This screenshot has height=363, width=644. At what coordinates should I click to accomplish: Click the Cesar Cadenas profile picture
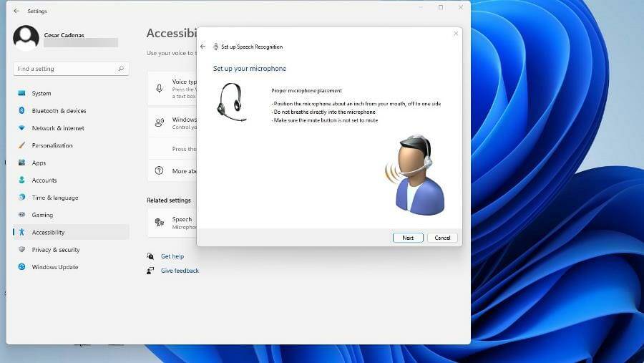point(26,38)
